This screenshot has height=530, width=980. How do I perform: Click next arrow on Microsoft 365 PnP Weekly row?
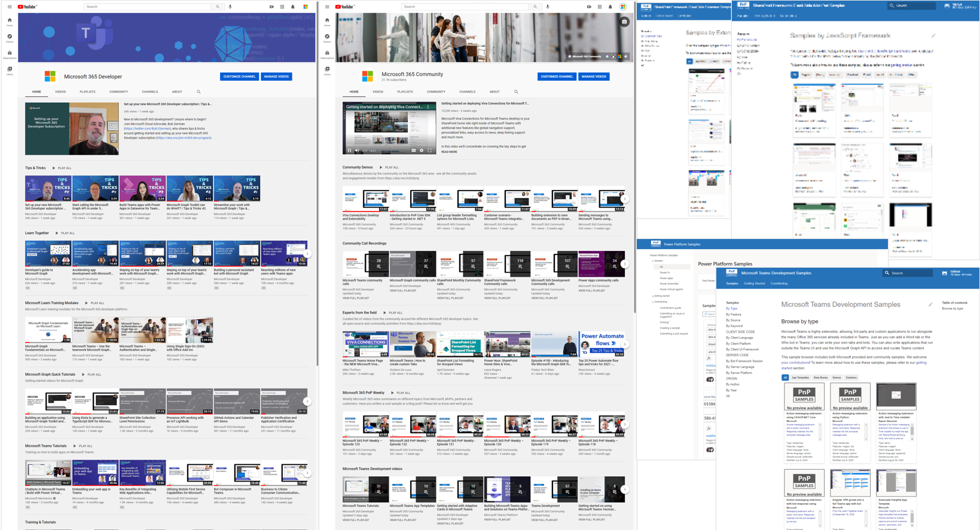625,424
